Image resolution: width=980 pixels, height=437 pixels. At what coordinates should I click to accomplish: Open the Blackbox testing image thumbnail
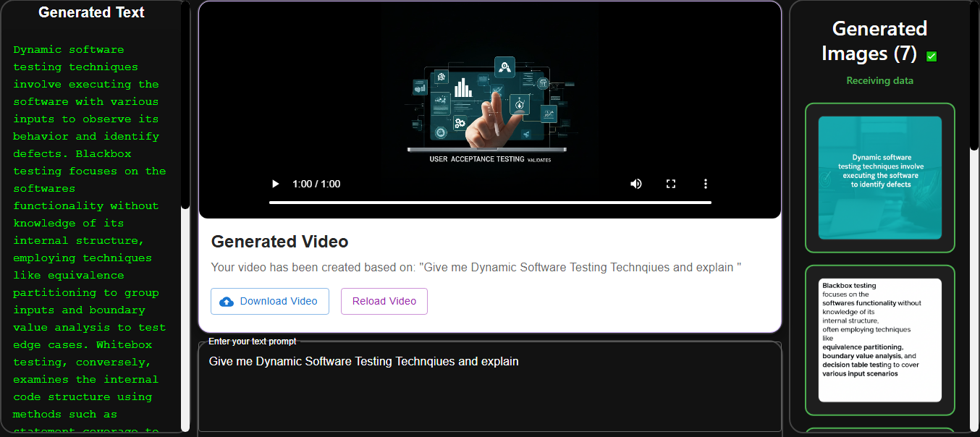879,339
